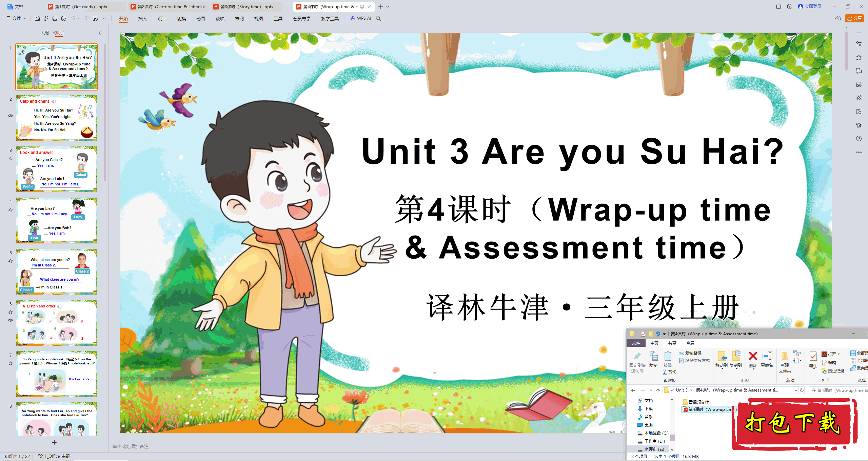Click the add slide plus button under thumbnails
This screenshot has width=868, height=461.
click(x=54, y=442)
